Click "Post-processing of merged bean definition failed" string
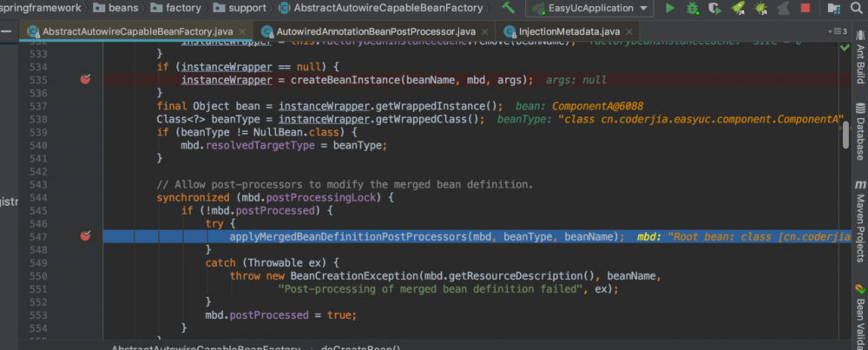 coord(431,288)
